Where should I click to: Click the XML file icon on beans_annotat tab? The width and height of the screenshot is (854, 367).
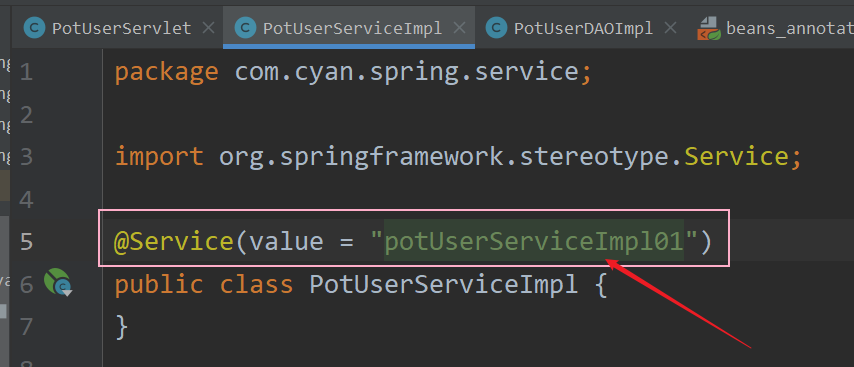click(708, 28)
